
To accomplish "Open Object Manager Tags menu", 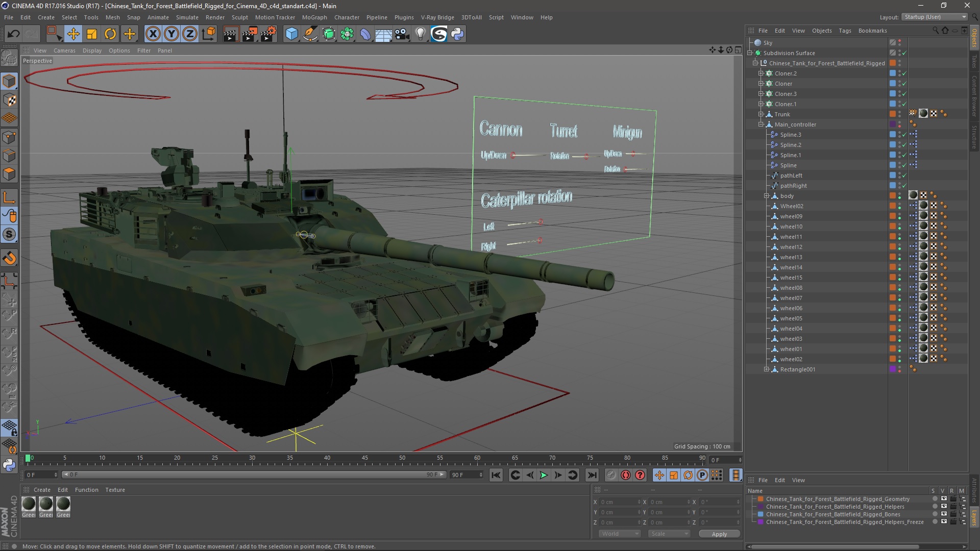I will tap(845, 31).
